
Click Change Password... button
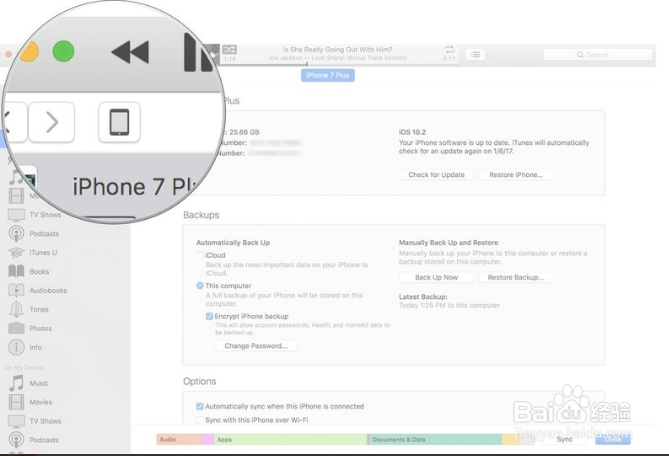256,346
